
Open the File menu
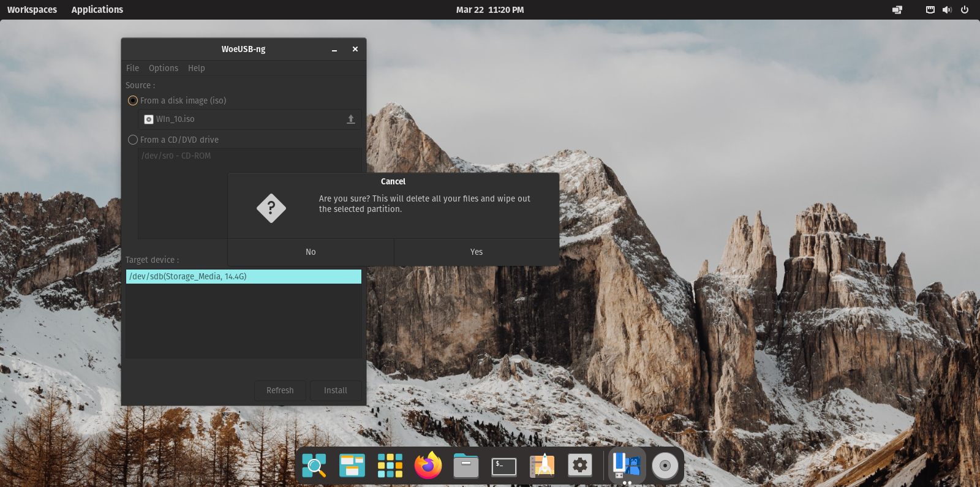tap(132, 68)
